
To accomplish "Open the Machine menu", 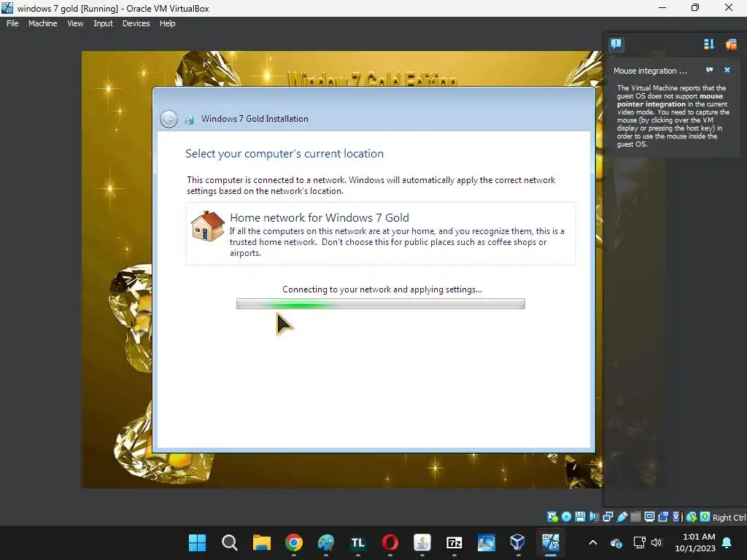I will (43, 23).
